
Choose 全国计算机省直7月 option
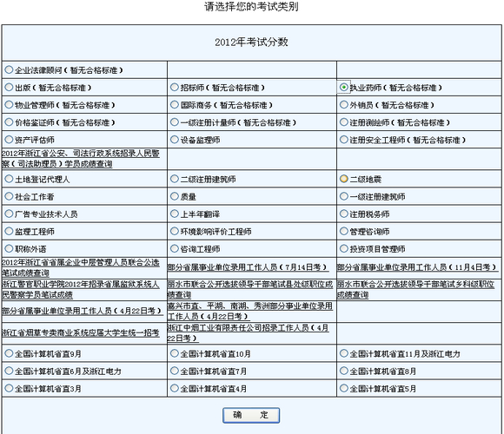(x=174, y=371)
